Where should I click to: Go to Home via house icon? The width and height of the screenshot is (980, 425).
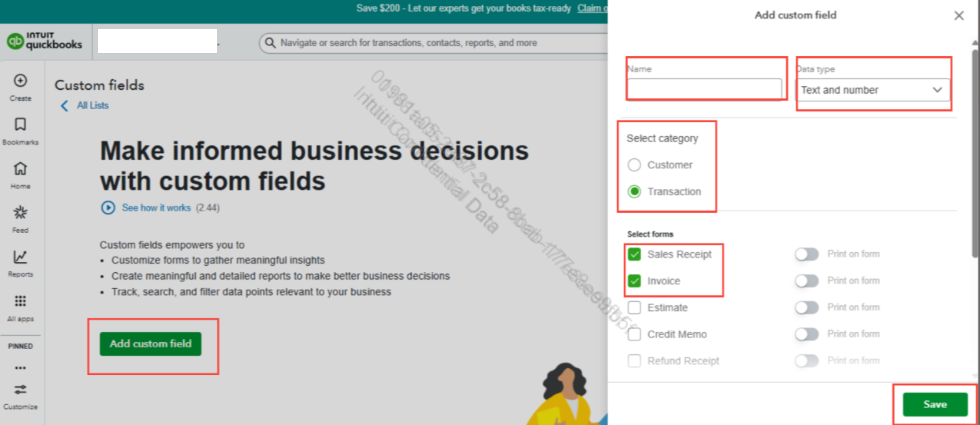[x=20, y=169]
